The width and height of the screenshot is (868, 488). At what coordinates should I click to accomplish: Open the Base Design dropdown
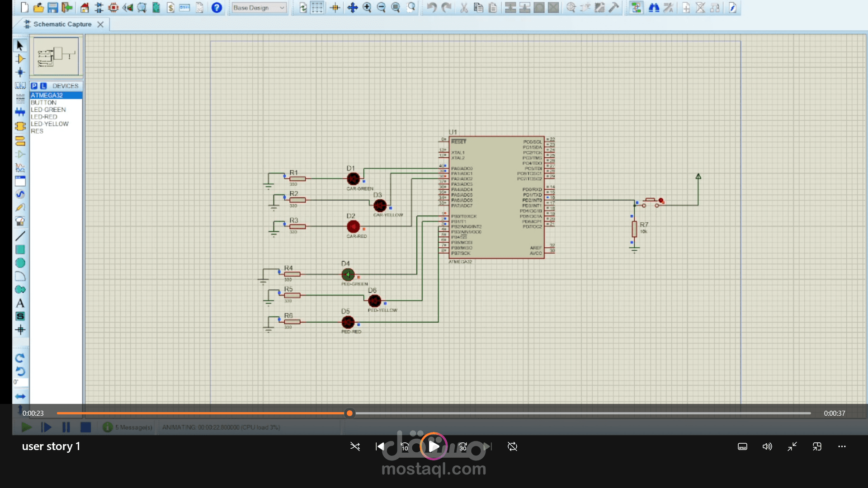pos(259,8)
